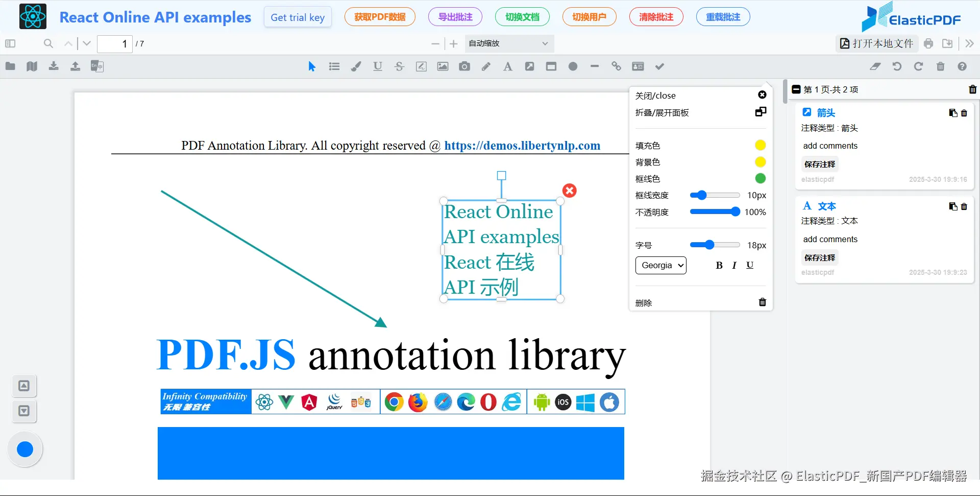This screenshot has height=496, width=980.
Task: Expand the more tools double-chevron
Action: [x=969, y=43]
